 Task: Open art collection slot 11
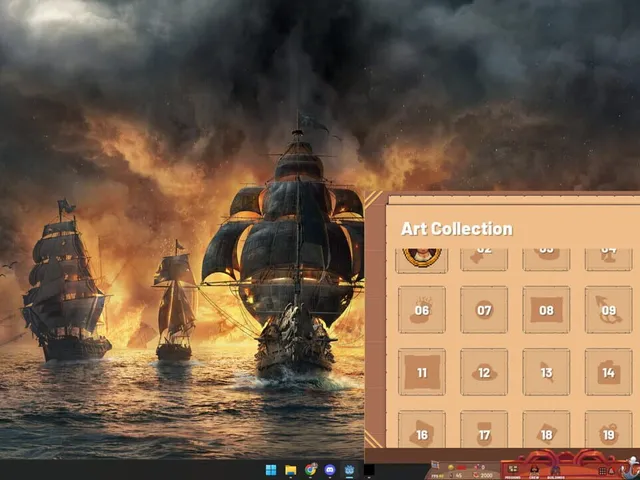(422, 372)
